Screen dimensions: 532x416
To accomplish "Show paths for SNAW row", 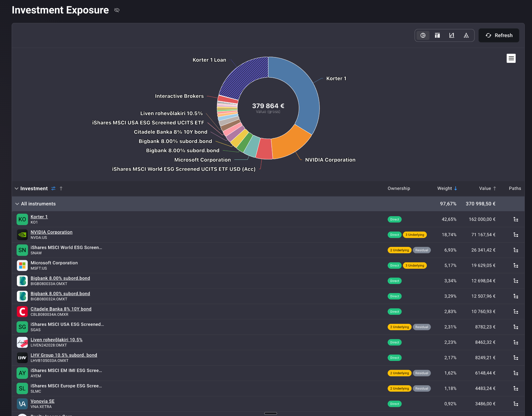I will click(x=516, y=250).
